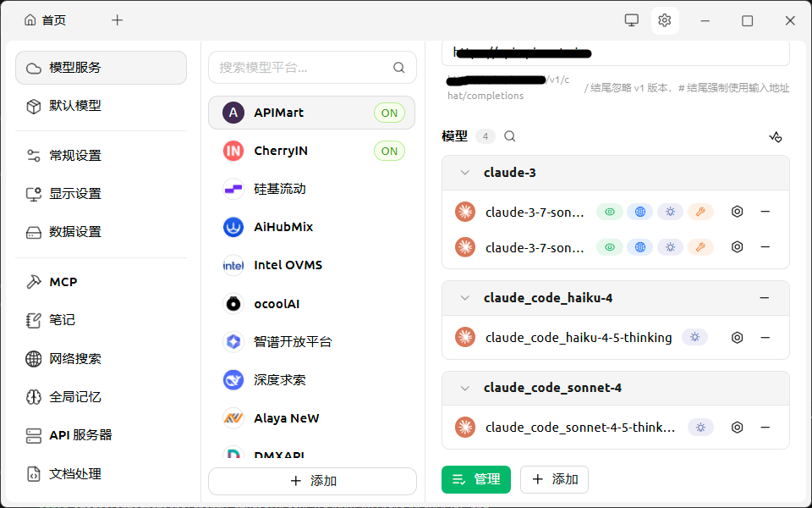Open 文档处理 document processing settings
Viewport: 812px width, 508px height.
point(101,474)
